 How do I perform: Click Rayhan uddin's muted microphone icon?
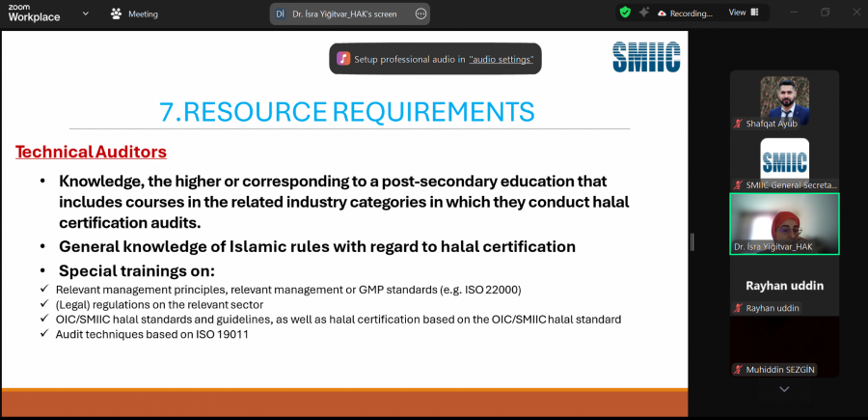[738, 309]
